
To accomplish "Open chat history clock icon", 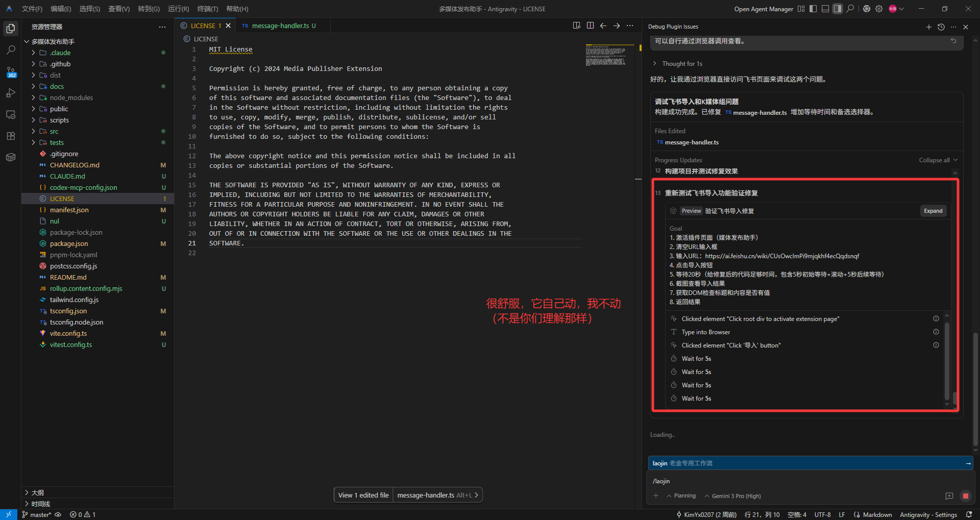I will [941, 27].
